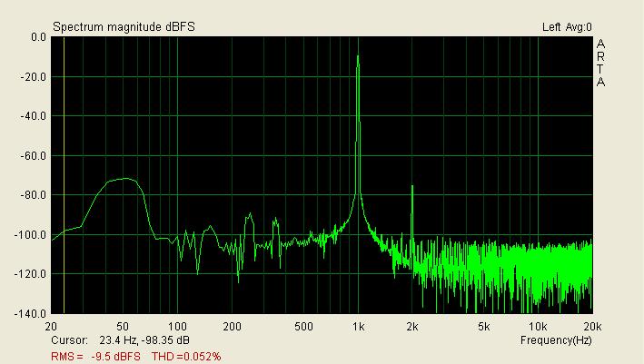
Task: Click the 50 frequency axis label
Action: [123, 327]
